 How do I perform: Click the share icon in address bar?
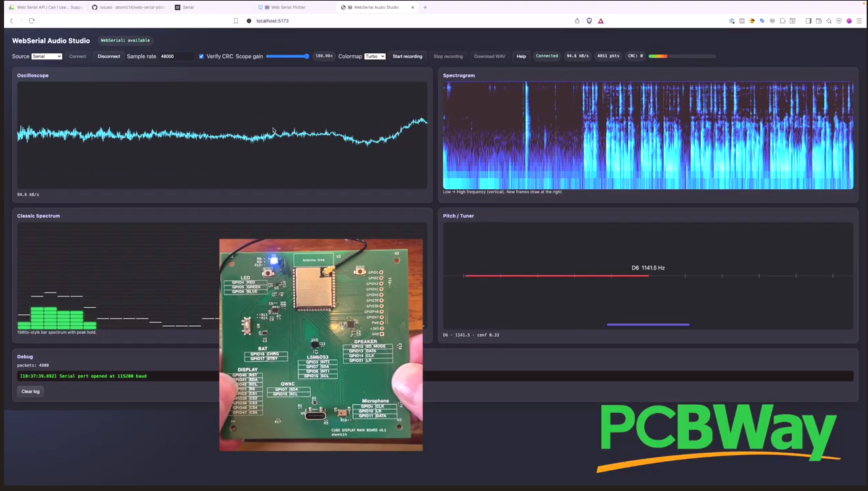(x=577, y=21)
